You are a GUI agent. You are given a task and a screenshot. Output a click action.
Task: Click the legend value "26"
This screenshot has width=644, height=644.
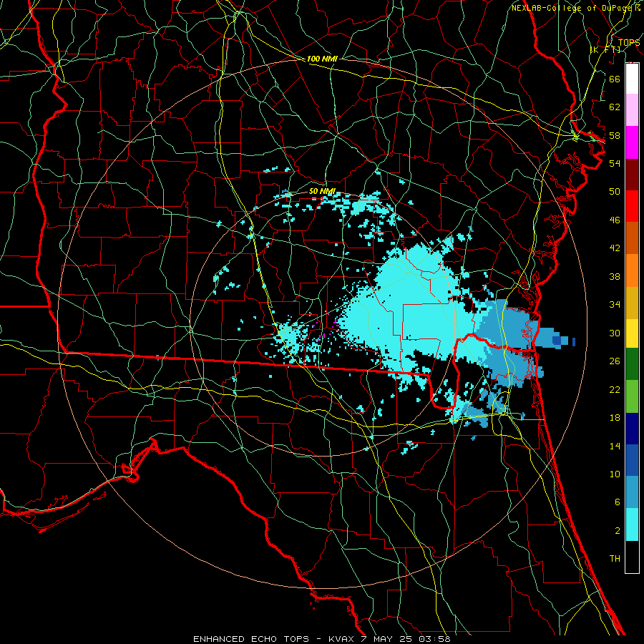click(x=615, y=362)
